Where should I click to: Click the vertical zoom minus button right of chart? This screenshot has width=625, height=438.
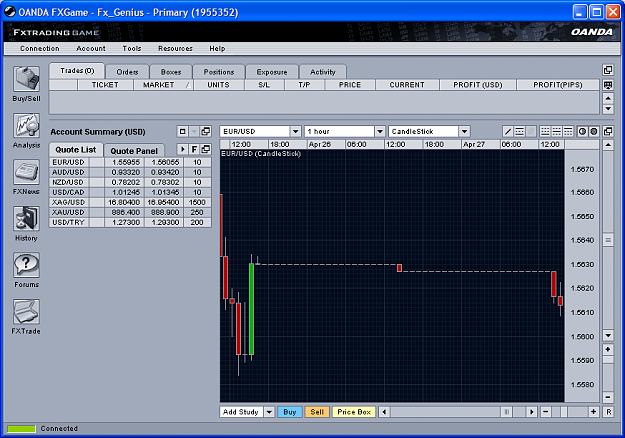[608, 397]
